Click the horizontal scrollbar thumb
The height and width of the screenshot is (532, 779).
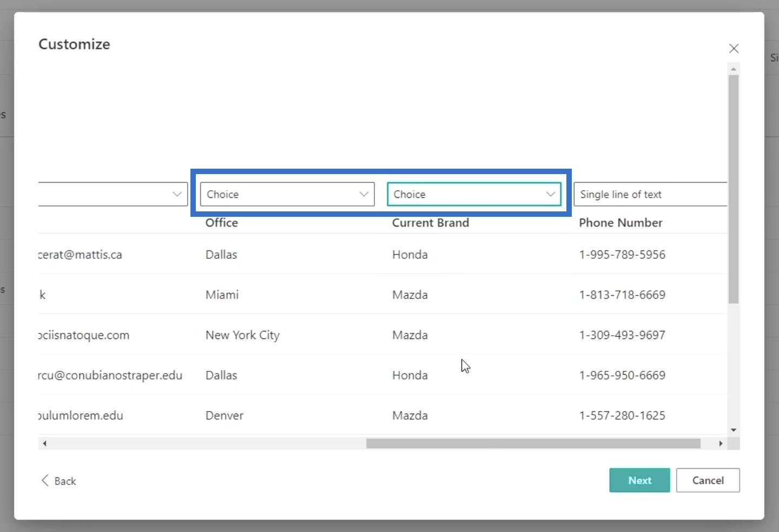click(x=533, y=443)
